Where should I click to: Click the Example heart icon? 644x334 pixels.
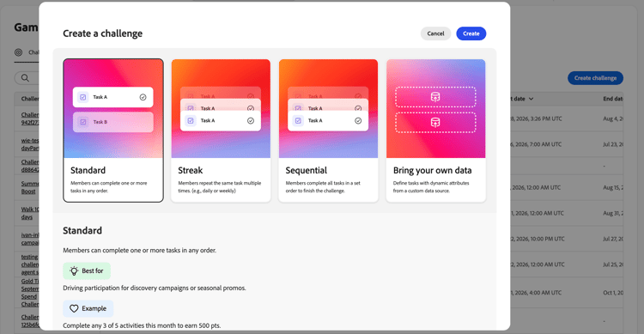tap(74, 308)
